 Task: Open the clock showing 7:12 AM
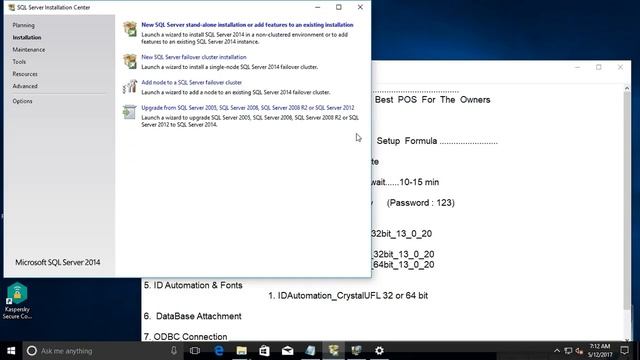tap(600, 351)
